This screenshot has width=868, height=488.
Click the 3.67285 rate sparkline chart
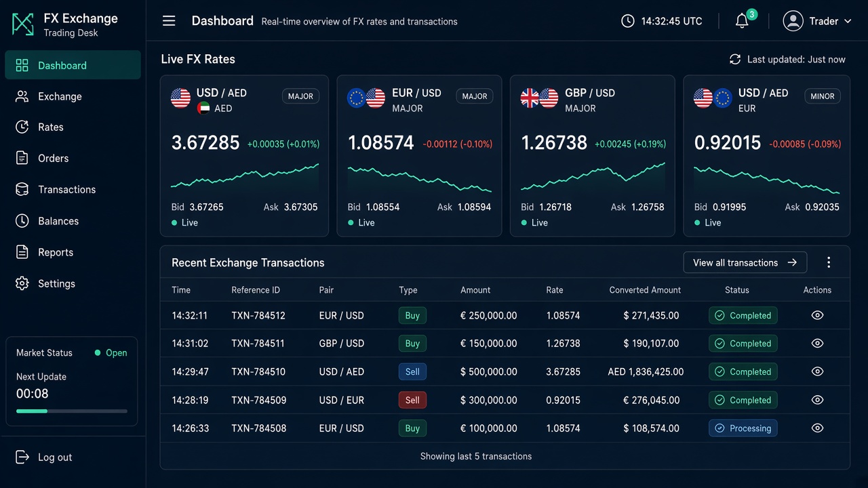tap(245, 177)
